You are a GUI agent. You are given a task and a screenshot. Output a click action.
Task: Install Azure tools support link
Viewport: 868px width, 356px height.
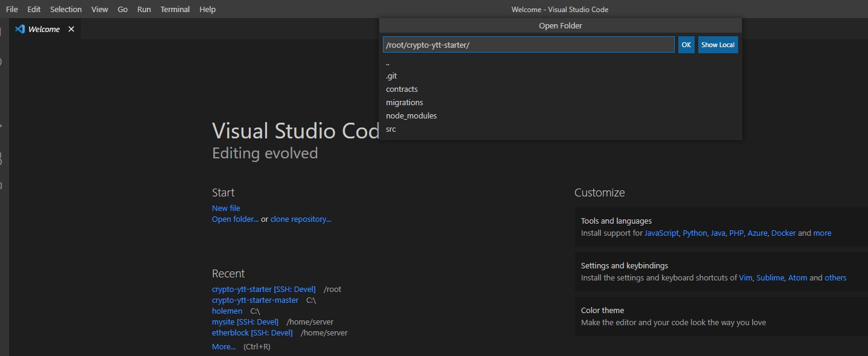tap(757, 233)
